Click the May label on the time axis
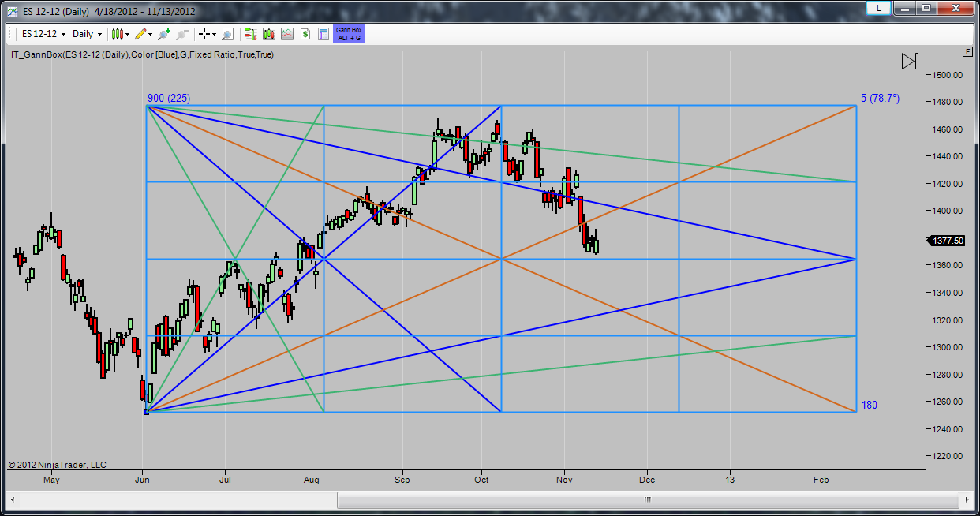 pyautogui.click(x=51, y=479)
